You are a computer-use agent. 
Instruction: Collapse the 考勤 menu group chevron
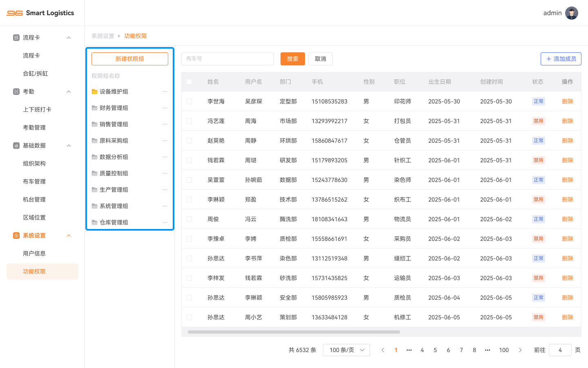pyautogui.click(x=69, y=92)
